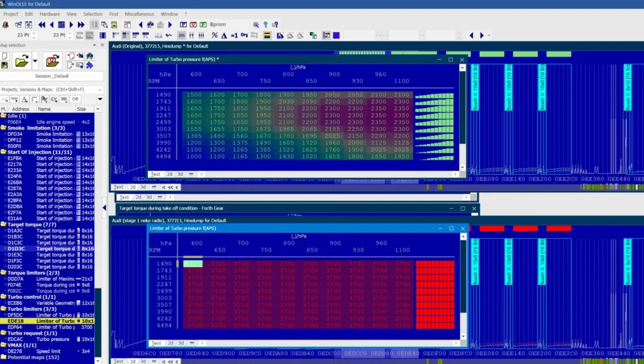Click the Session_Default button
644x364 pixels.
coord(52,76)
